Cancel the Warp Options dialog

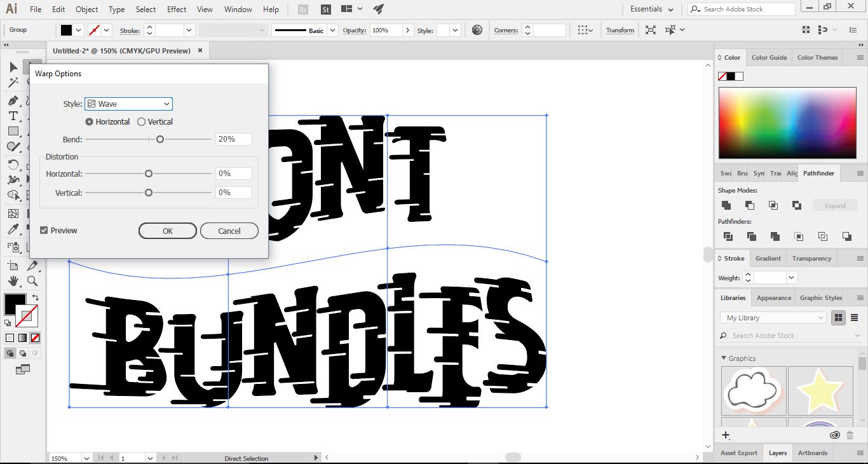[x=229, y=231]
